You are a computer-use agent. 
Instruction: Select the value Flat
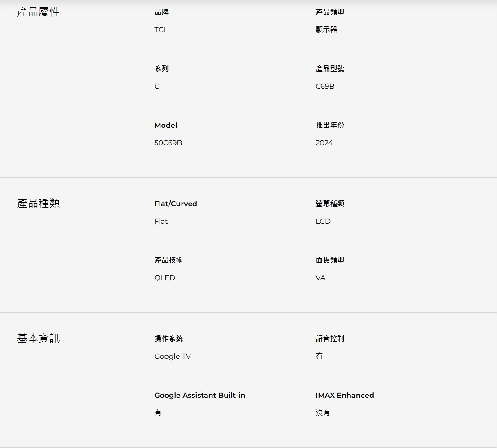(161, 221)
